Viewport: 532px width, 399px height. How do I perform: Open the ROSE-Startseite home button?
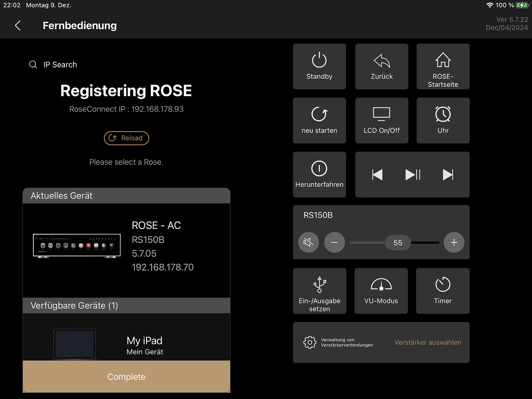tap(443, 66)
